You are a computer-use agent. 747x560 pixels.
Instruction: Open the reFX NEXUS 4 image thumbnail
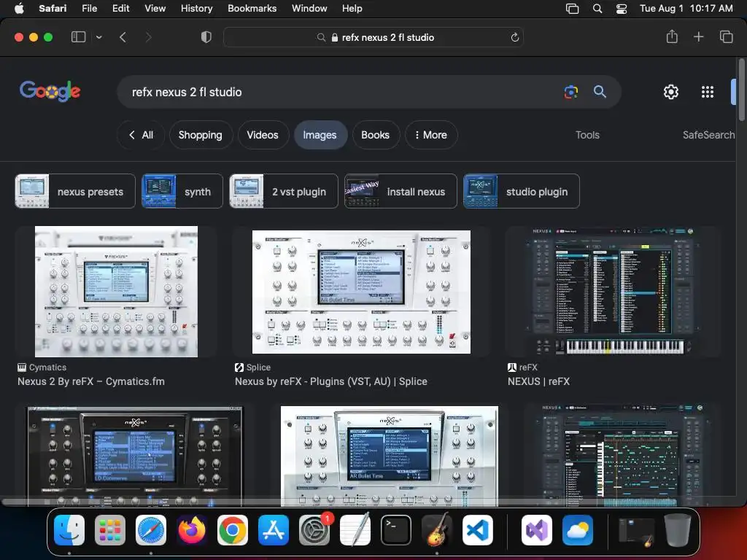[613, 292]
